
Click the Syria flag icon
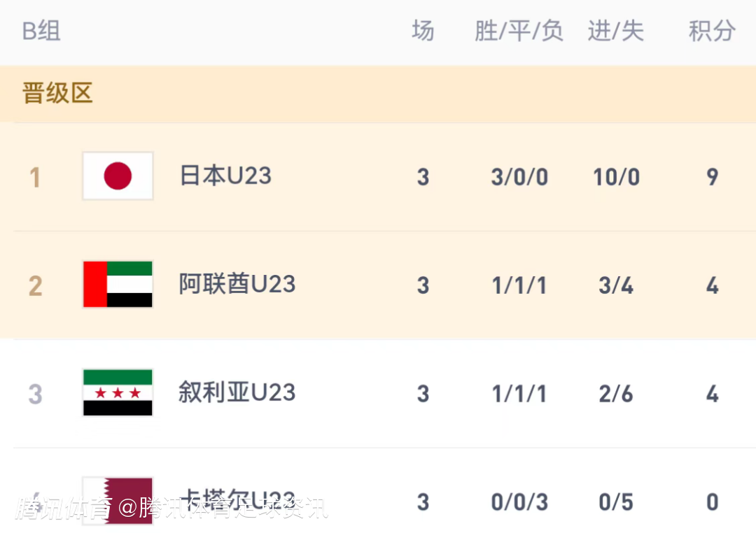[x=118, y=393]
